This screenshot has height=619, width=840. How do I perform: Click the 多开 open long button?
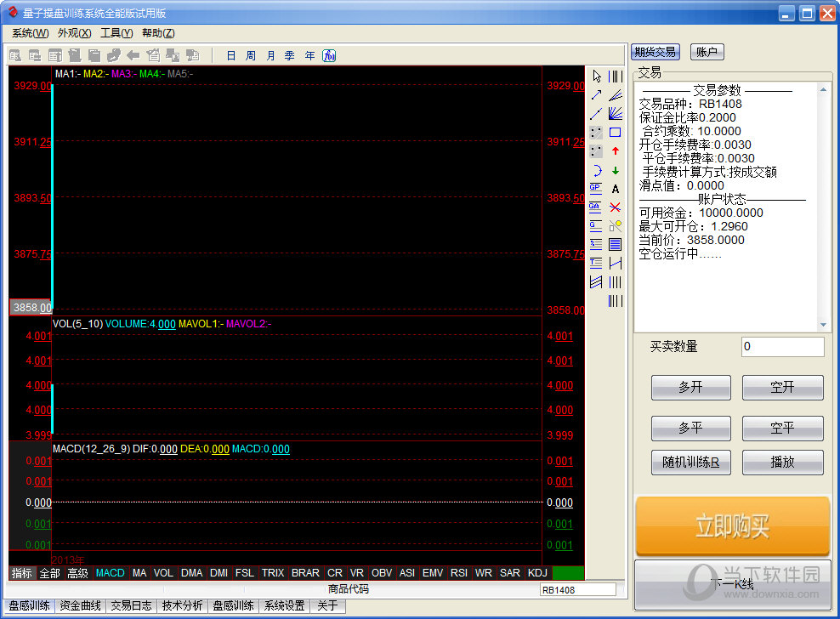pyautogui.click(x=690, y=387)
